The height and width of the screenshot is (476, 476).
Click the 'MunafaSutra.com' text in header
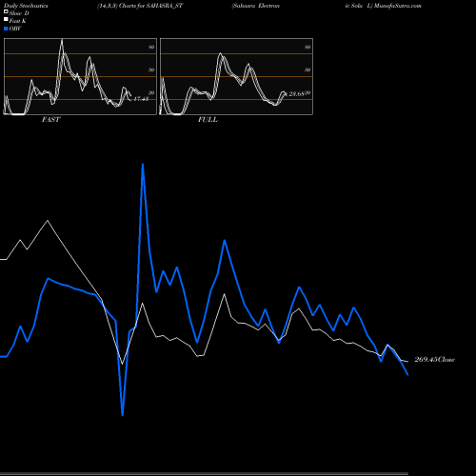[x=398, y=6]
